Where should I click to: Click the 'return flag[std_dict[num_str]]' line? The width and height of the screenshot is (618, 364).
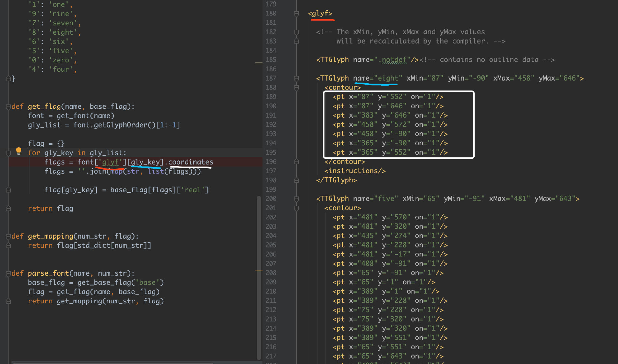[89, 246]
